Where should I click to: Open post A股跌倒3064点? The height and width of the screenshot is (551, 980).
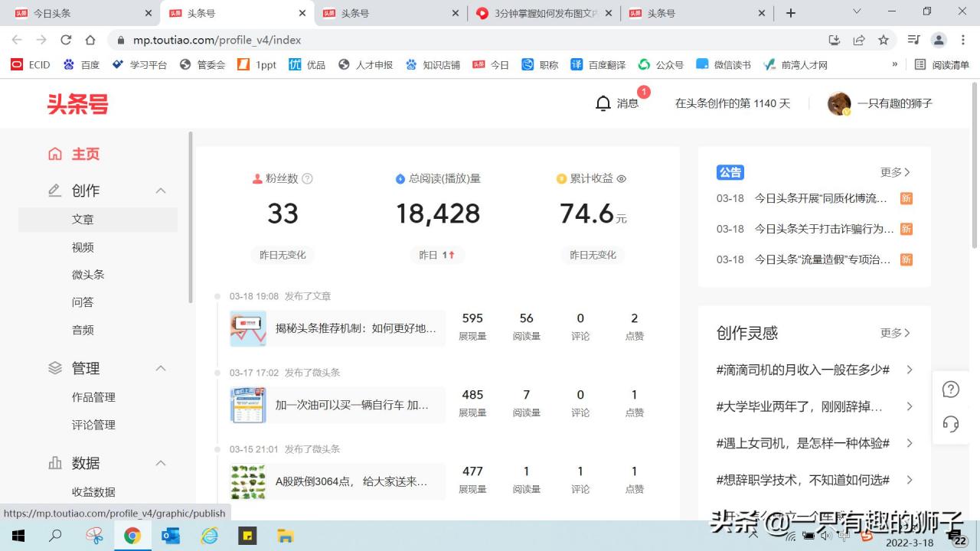click(351, 481)
